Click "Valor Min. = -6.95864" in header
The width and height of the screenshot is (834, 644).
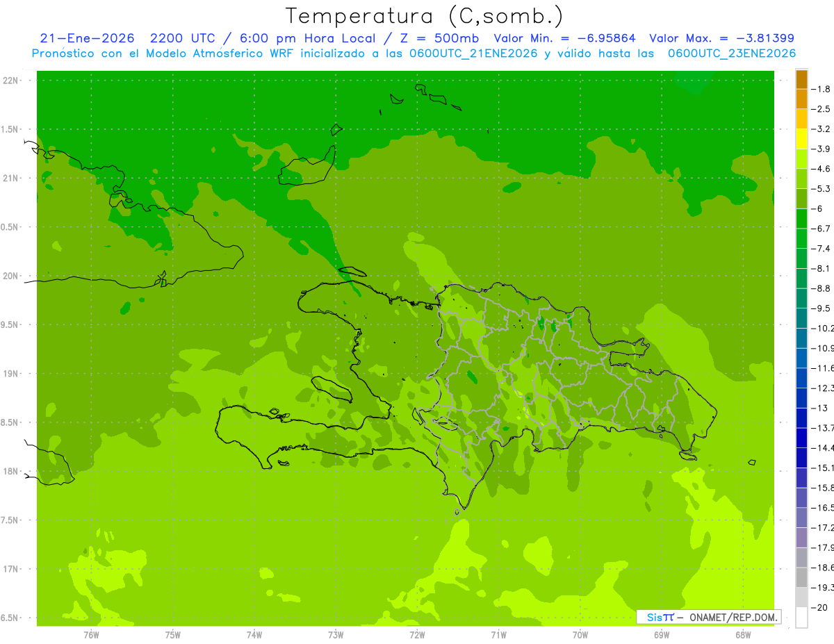(x=564, y=38)
